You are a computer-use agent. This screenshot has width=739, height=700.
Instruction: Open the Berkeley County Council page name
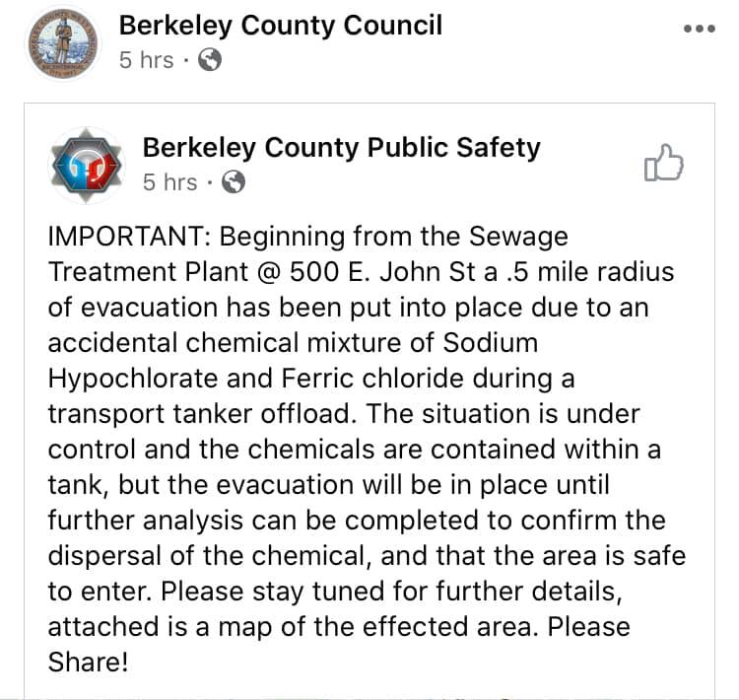pos(280,25)
